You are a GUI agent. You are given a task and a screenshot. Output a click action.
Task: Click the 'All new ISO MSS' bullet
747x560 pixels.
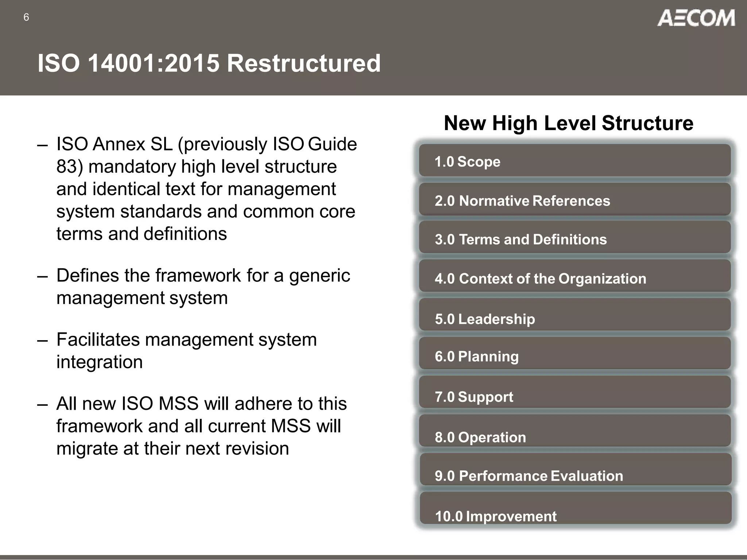(192, 426)
